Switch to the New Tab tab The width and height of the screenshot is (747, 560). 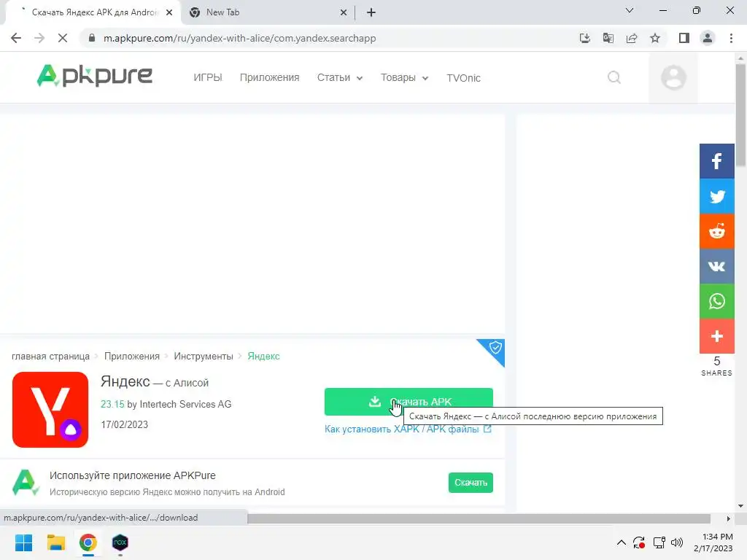click(x=268, y=12)
